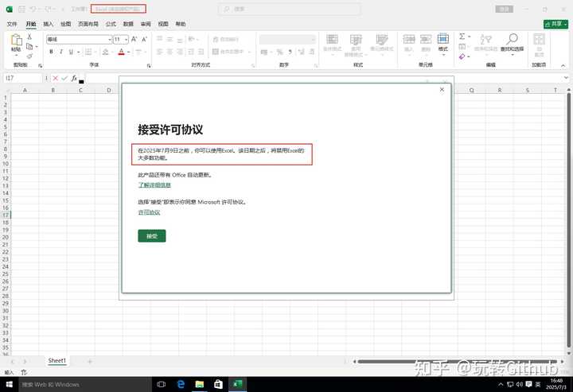Open the font size dropdown
This screenshot has width=573, height=392.
click(126, 39)
